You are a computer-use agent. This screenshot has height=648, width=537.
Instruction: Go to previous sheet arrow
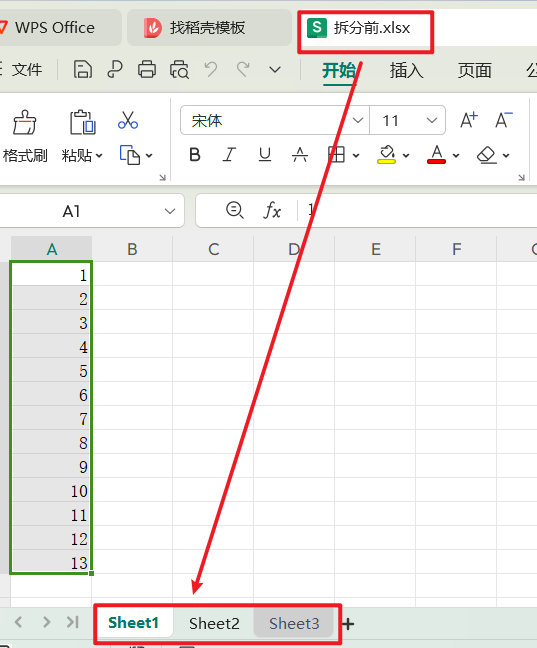[18, 622]
